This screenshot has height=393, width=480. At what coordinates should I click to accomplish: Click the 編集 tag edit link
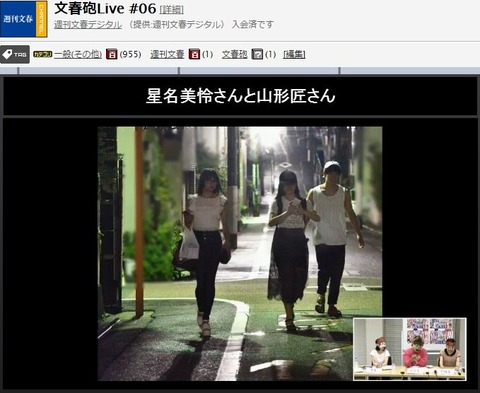tap(294, 54)
